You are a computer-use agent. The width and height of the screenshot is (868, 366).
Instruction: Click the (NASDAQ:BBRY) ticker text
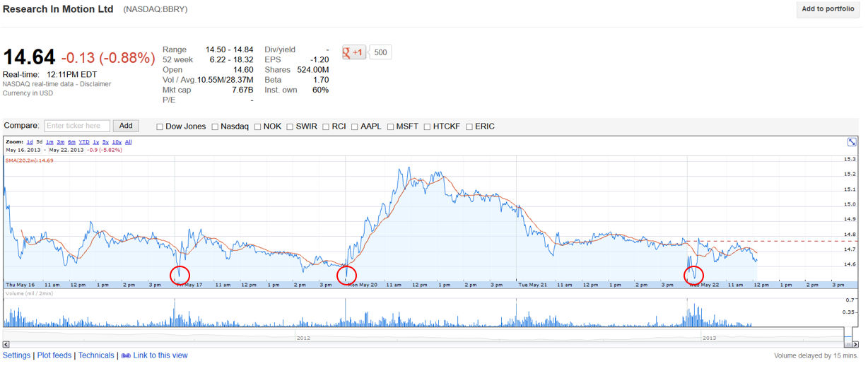click(x=156, y=10)
